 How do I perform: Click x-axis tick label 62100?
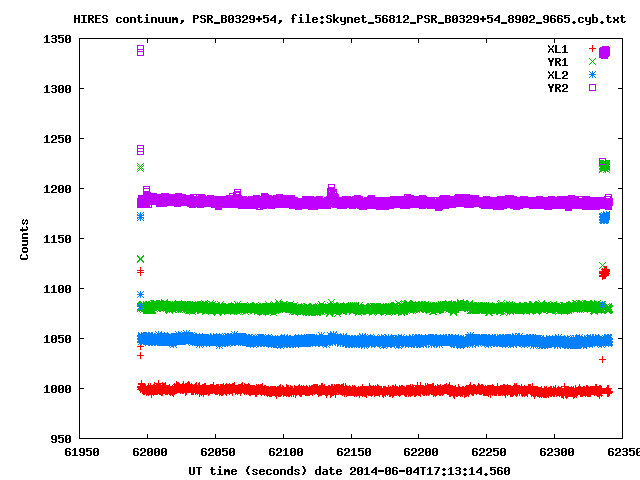pyautogui.click(x=285, y=452)
